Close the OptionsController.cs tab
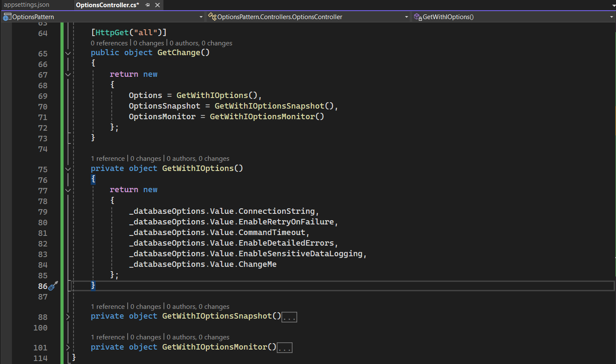This screenshot has height=364, width=616. (x=158, y=5)
